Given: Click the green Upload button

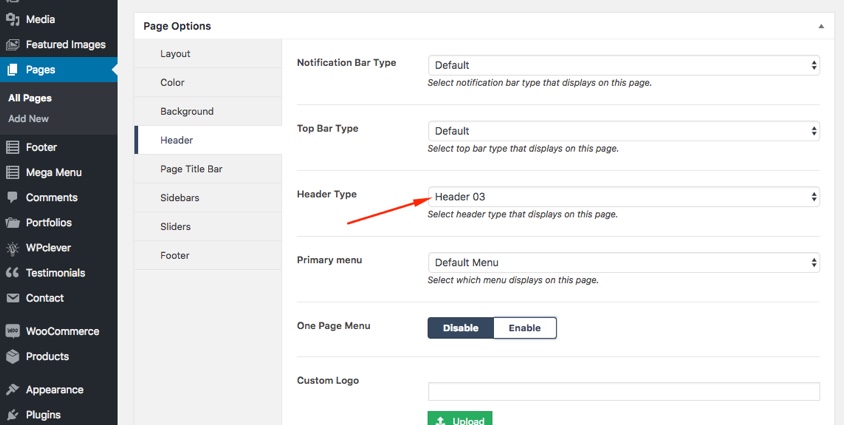Looking at the screenshot, I should (x=460, y=420).
